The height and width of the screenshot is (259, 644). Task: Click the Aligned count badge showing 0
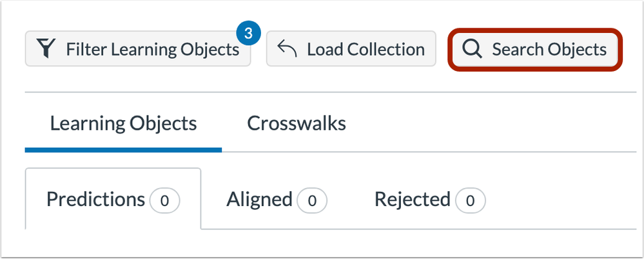[x=312, y=200]
